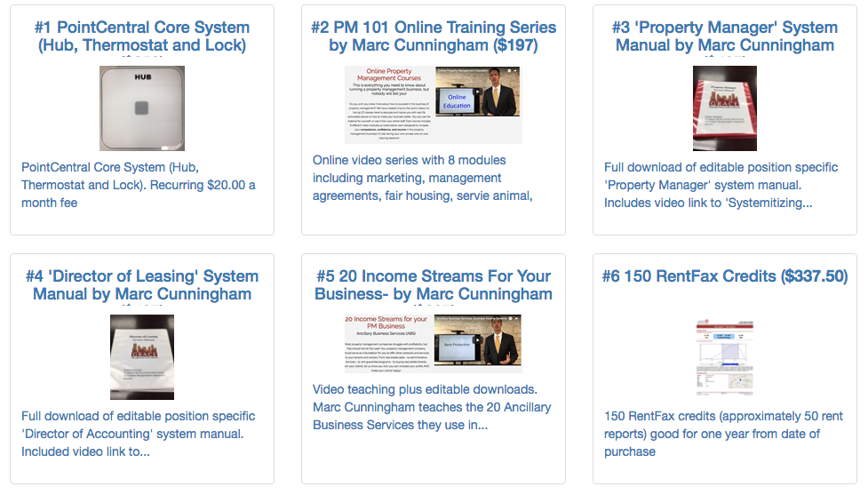Click the '20 Income Streams for your PM Business' thumbnail
This screenshot has width=868, height=495.
(x=434, y=343)
